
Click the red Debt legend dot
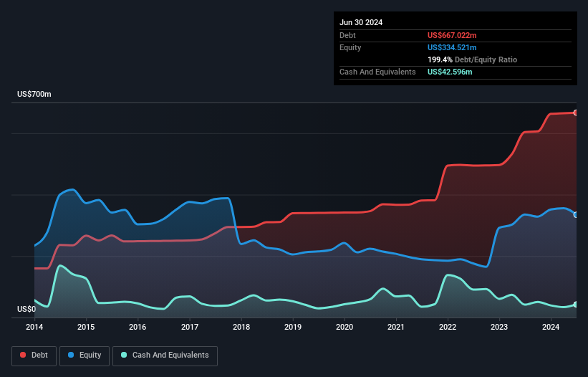click(x=23, y=355)
